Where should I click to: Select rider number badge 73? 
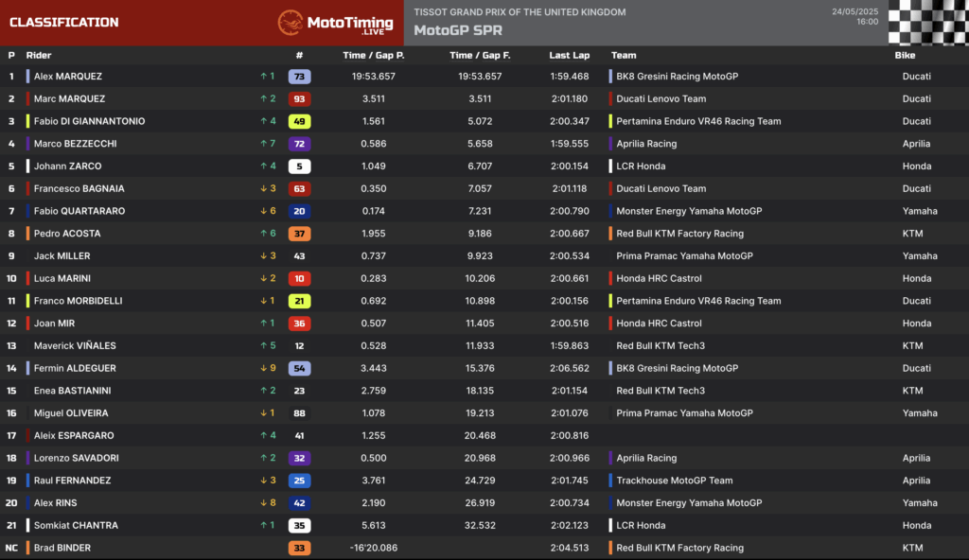point(299,77)
